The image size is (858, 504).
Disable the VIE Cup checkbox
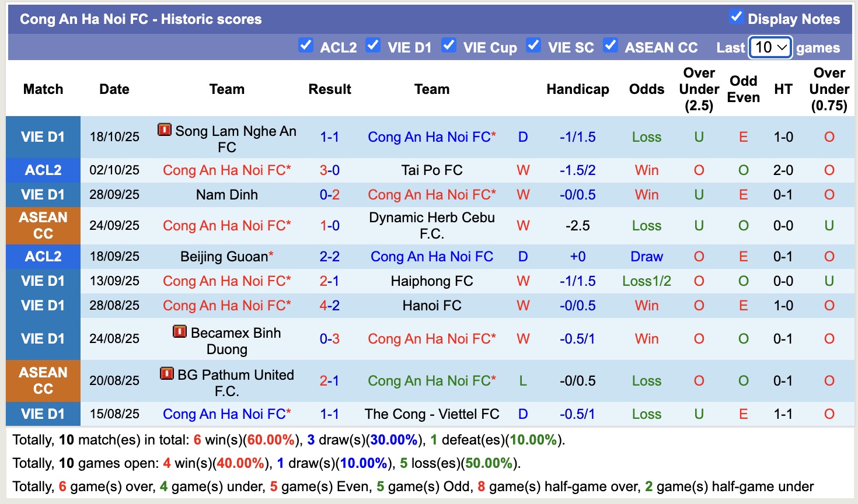(449, 44)
